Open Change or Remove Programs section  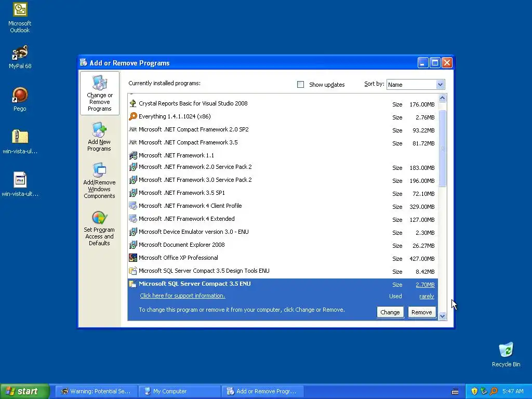point(99,94)
